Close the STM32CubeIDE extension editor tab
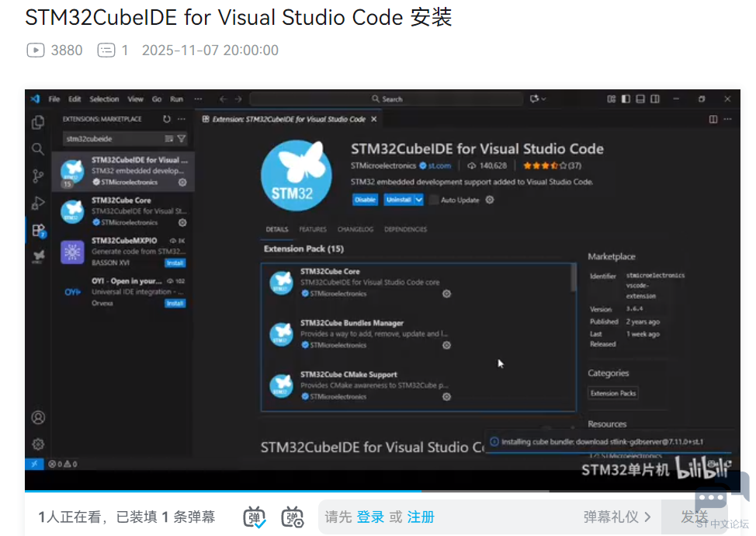The height and width of the screenshot is (536, 756). click(373, 119)
